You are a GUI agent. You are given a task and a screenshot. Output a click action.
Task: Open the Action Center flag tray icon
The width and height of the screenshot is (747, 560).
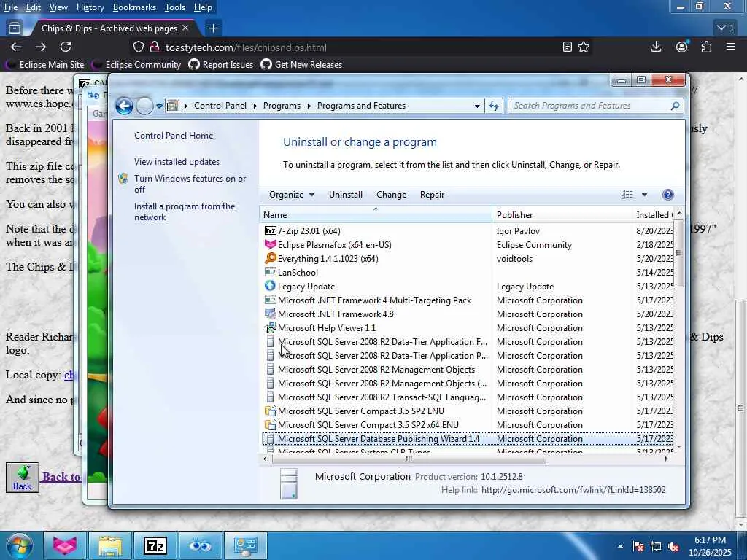pyautogui.click(x=638, y=547)
